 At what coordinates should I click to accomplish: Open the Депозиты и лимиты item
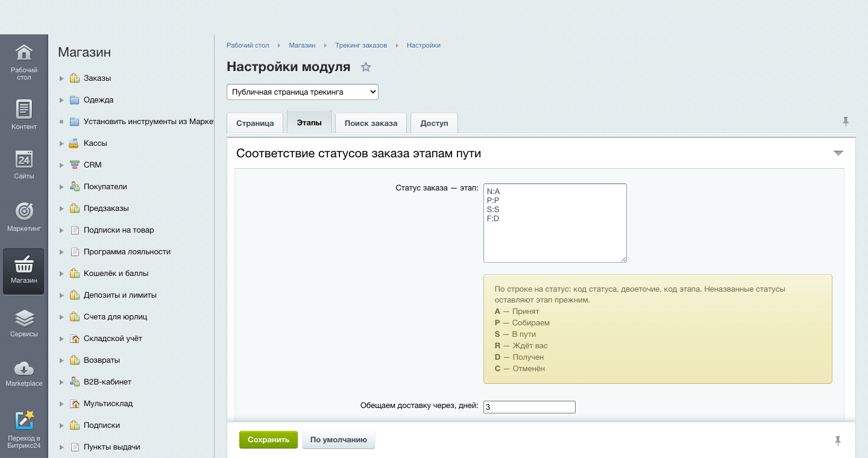(x=120, y=295)
